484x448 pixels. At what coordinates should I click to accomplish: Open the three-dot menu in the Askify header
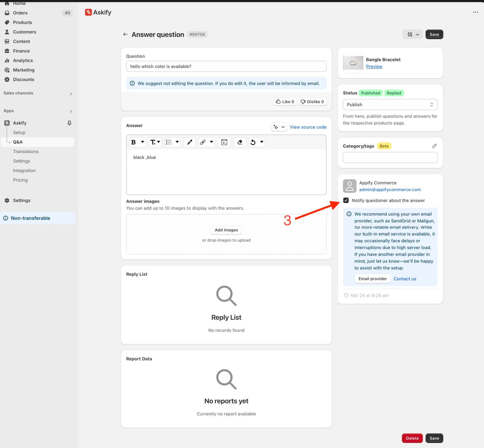coord(476,12)
